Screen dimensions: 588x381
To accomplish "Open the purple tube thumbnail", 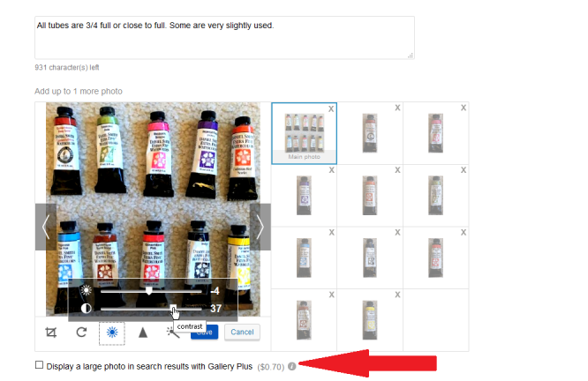I will [x=304, y=195].
